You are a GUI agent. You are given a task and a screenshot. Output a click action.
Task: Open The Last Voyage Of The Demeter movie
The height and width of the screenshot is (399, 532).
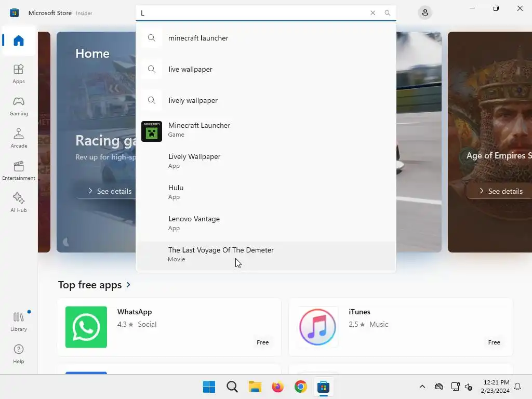pos(265,255)
